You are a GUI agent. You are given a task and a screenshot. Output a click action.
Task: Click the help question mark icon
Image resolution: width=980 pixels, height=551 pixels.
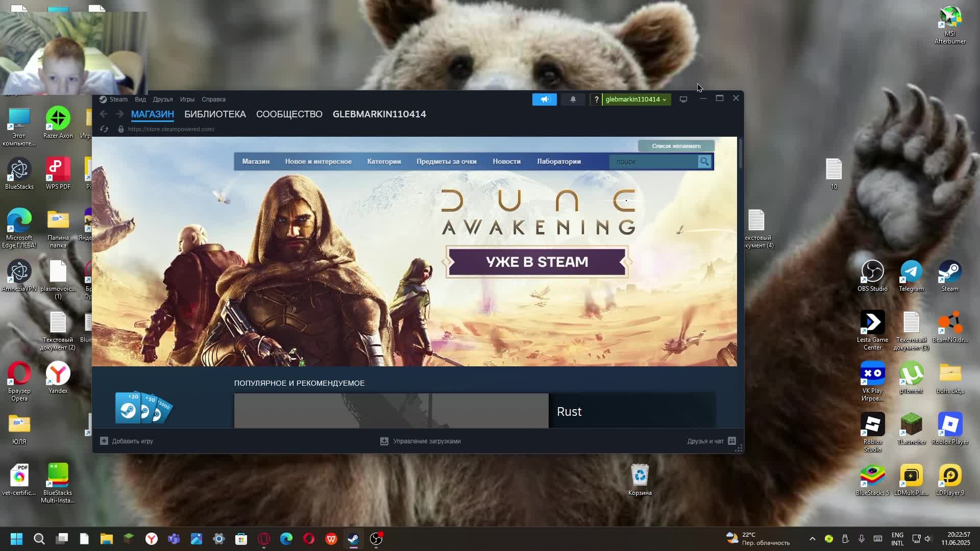(596, 99)
